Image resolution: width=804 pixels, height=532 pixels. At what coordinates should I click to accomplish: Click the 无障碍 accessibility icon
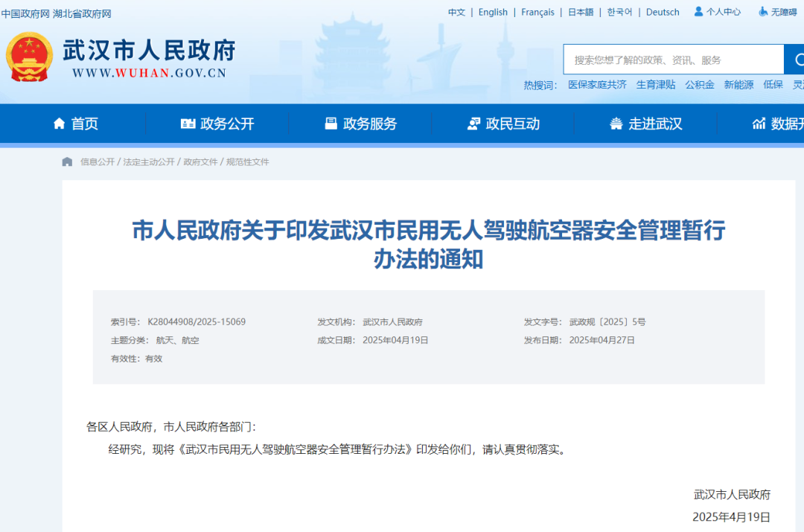(x=763, y=11)
